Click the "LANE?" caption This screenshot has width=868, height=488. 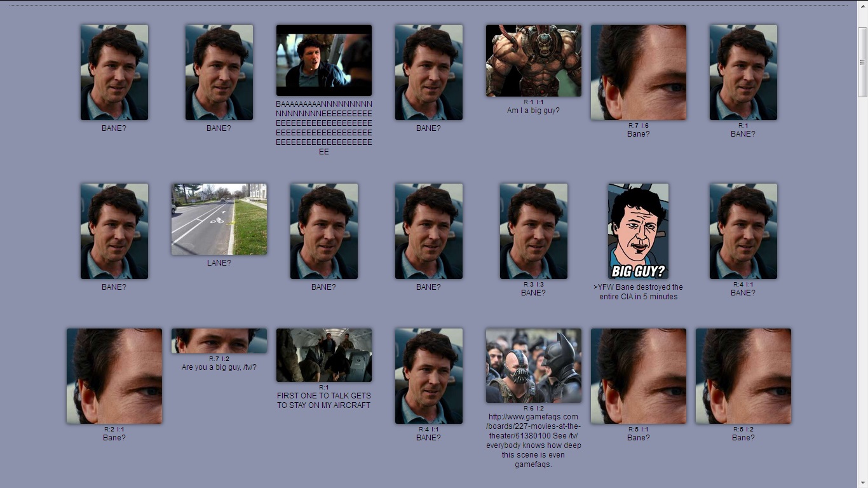tap(219, 263)
